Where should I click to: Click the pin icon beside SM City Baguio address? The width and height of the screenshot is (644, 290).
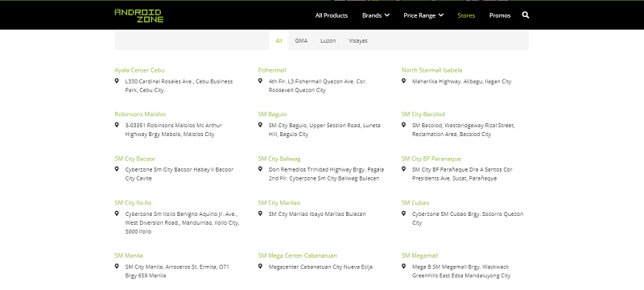(x=260, y=125)
